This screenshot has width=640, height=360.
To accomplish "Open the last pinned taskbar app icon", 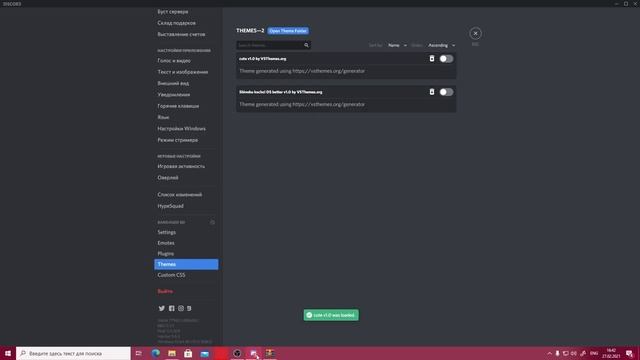I will (270, 353).
